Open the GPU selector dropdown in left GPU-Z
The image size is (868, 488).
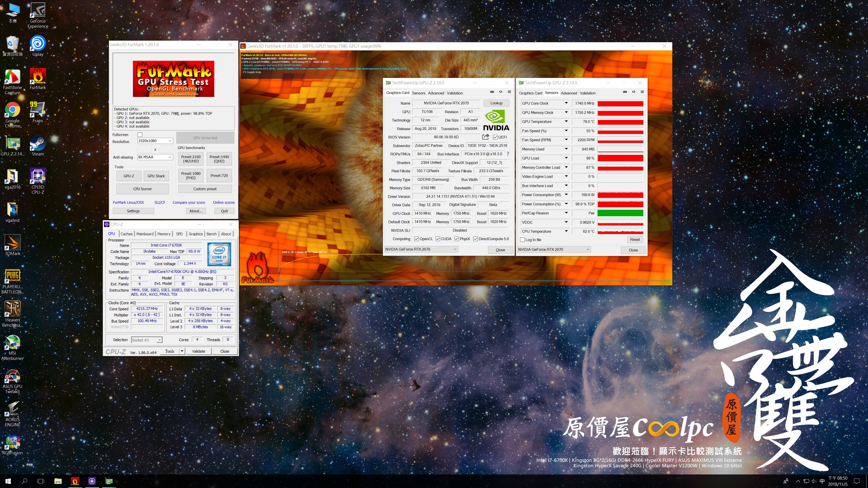coord(421,249)
